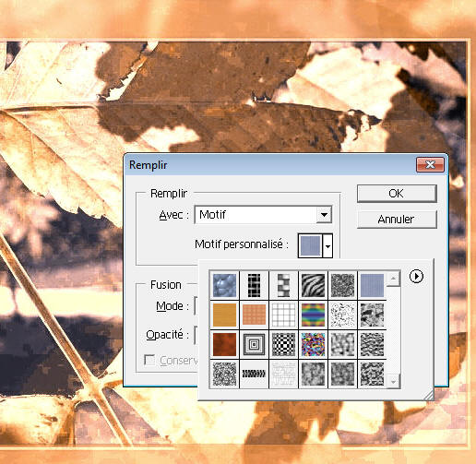Screen dimensions: 476x464
Task: Expand the Motif personnalisé pattern dropdown arrow
Action: [x=327, y=245]
